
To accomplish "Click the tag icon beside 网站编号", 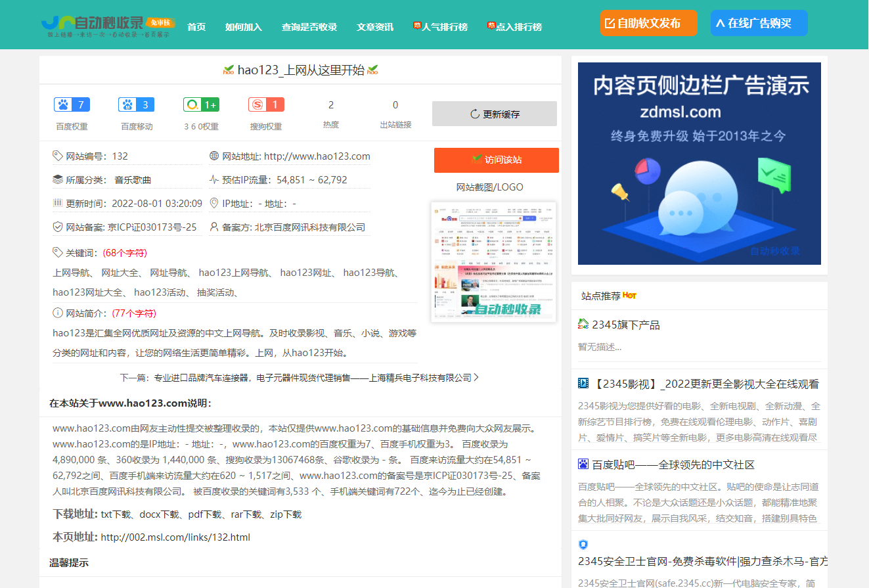I will point(58,156).
